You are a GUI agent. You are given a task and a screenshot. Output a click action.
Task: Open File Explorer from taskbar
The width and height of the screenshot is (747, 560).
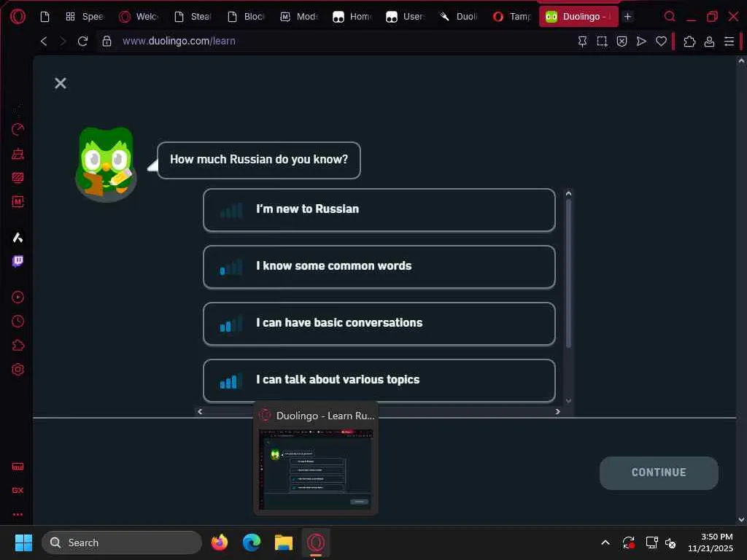click(284, 542)
